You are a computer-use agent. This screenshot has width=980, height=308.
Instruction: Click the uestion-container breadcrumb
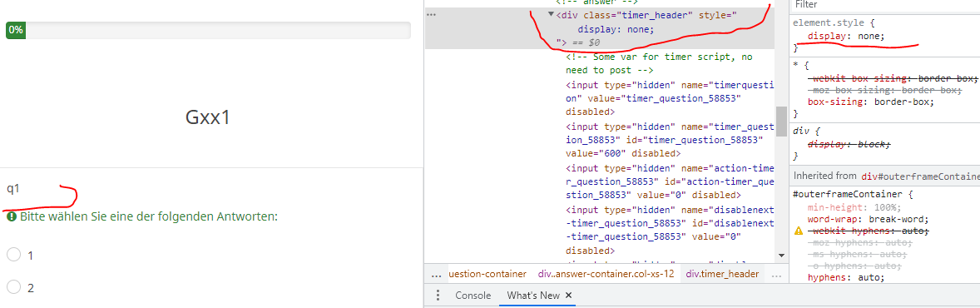point(488,274)
